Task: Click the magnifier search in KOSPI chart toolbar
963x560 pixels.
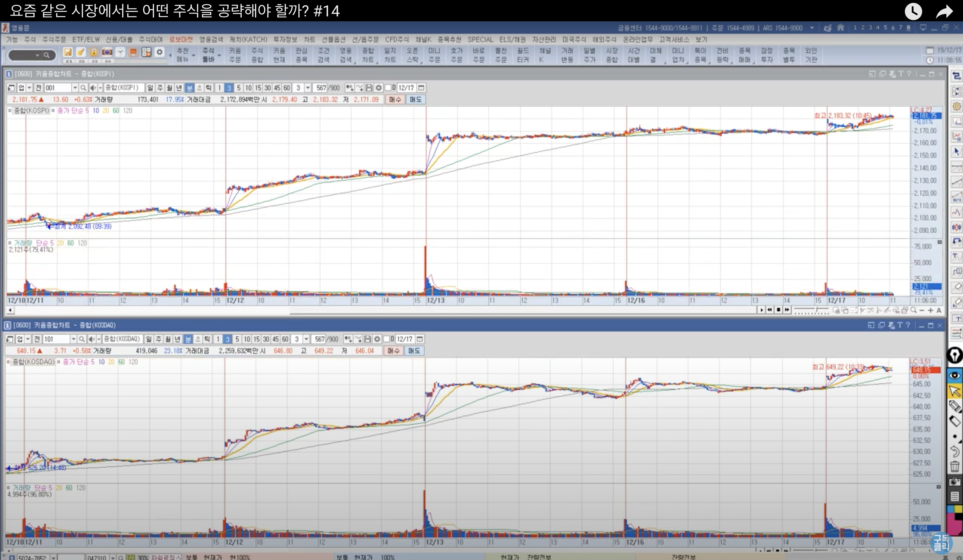Action: 83,88
